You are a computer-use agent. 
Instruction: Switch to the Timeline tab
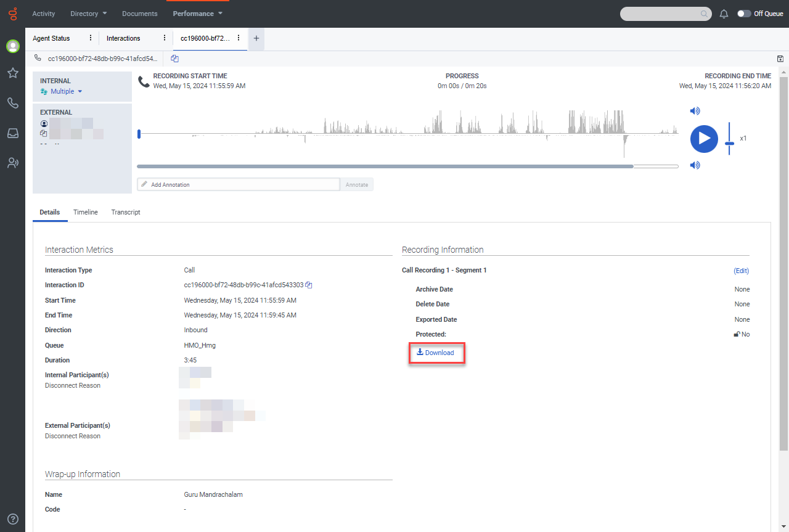pos(86,212)
